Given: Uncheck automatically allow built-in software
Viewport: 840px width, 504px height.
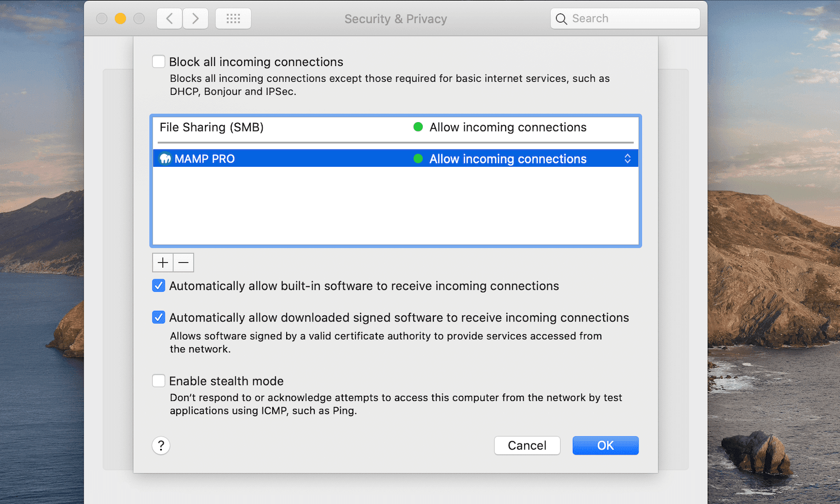Looking at the screenshot, I should coord(158,286).
